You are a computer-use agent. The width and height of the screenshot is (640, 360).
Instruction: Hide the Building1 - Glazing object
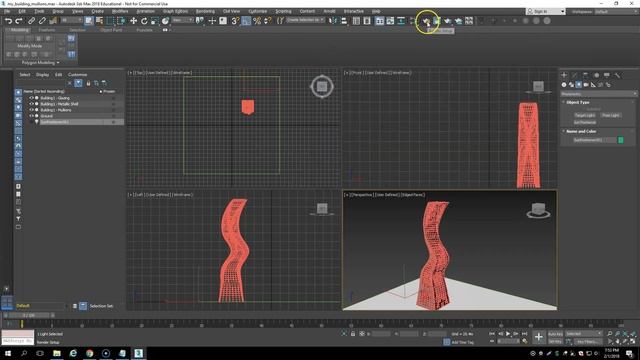[x=31, y=98]
